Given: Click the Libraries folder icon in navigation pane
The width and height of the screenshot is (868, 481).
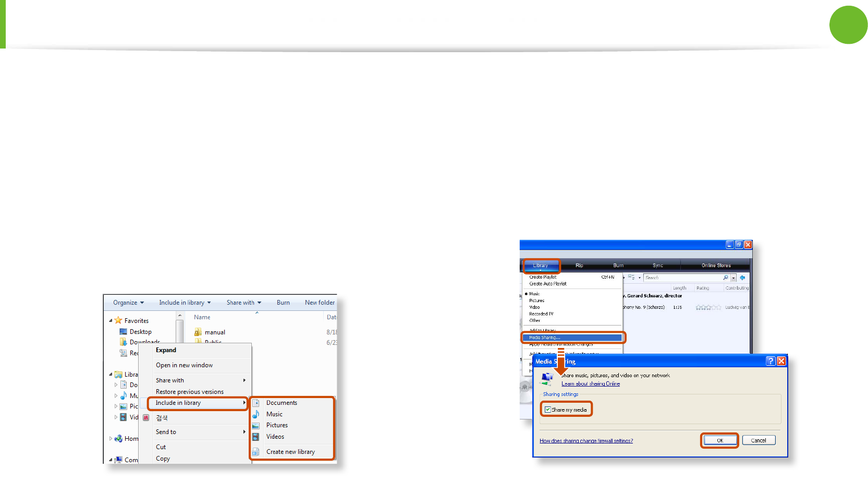Looking at the screenshot, I should coord(118,375).
